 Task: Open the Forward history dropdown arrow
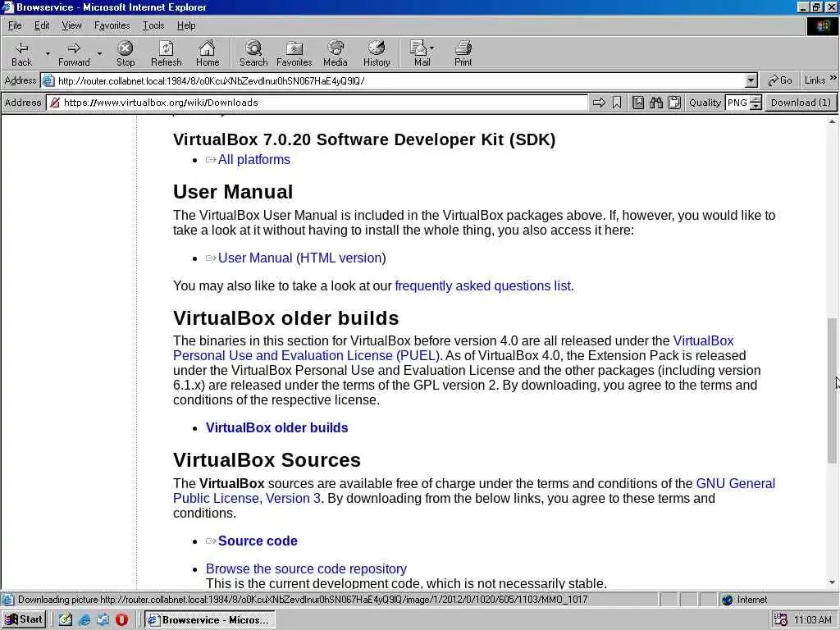click(99, 53)
